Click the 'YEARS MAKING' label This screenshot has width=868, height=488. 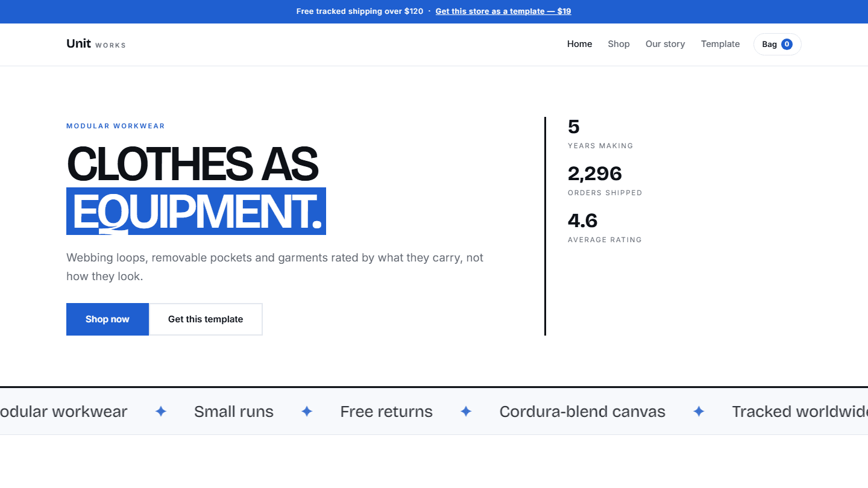pyautogui.click(x=600, y=146)
